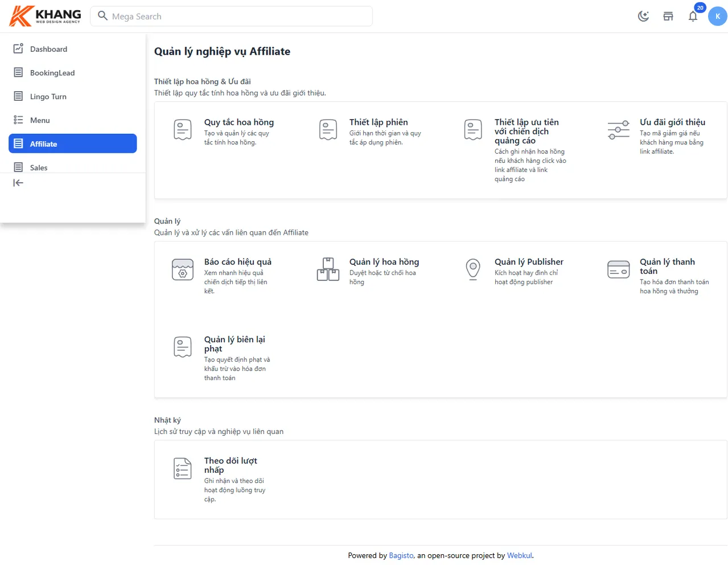This screenshot has height=565, width=728.
Task: Click the ad campaign priority receipt icon
Action: pos(473,130)
